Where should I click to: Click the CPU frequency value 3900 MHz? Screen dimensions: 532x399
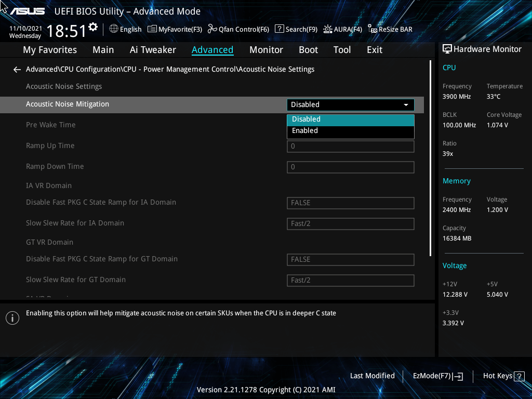point(456,97)
